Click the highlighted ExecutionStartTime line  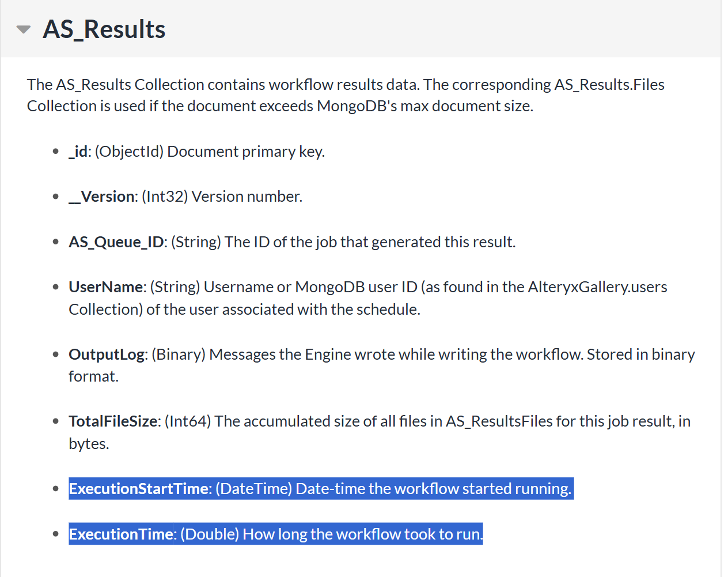tap(320, 488)
